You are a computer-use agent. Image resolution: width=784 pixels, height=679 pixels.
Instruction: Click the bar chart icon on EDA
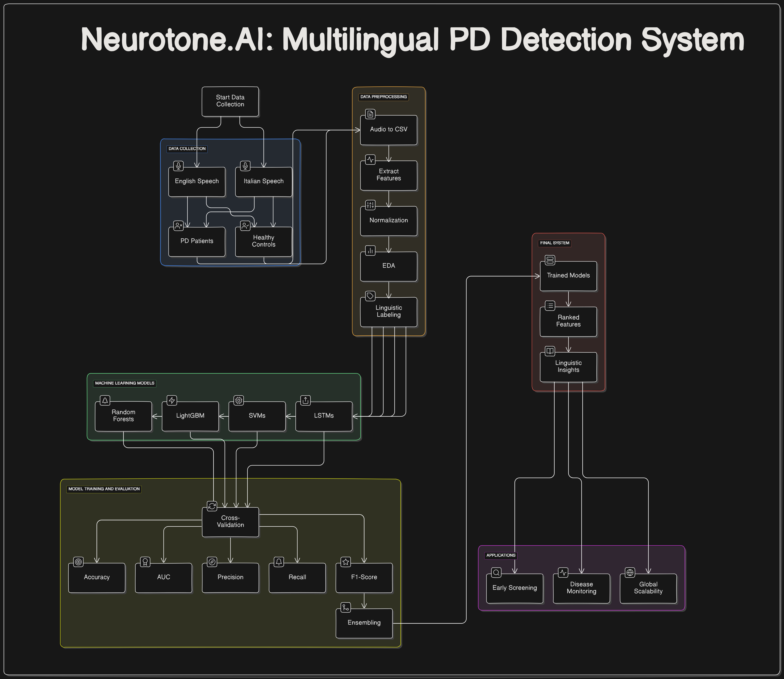[370, 250]
